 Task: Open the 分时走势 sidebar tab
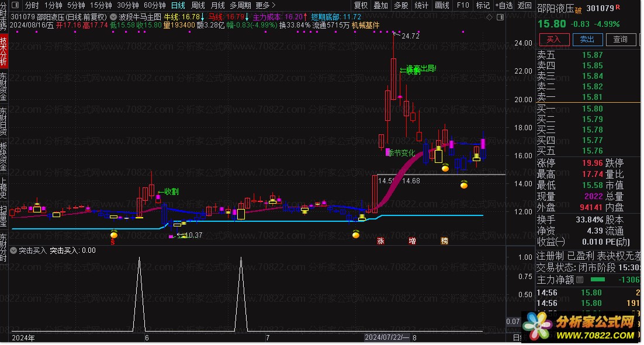[x=4, y=18]
